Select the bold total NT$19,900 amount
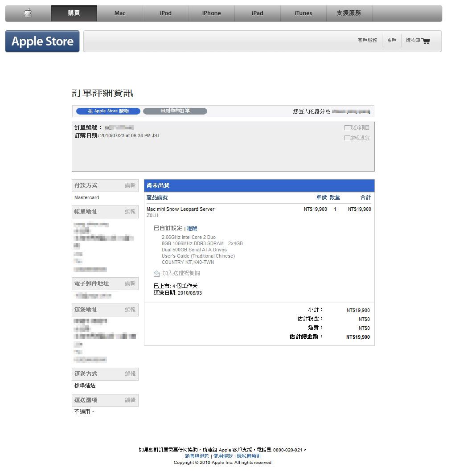 pyautogui.click(x=358, y=337)
